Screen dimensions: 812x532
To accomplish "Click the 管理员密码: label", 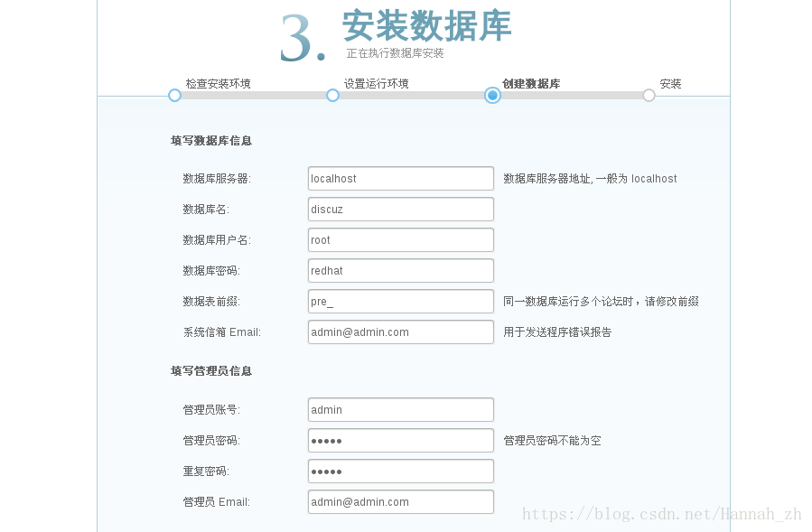I will point(211,440).
